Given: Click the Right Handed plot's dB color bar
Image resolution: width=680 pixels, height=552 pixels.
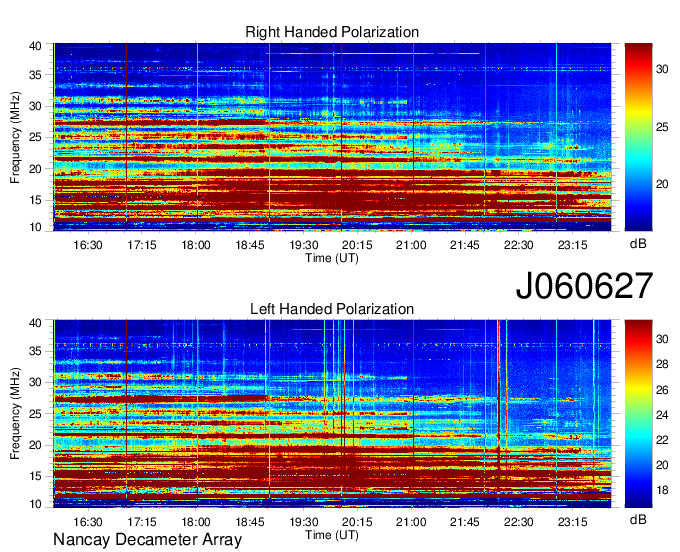Looking at the screenshot, I should (x=638, y=137).
